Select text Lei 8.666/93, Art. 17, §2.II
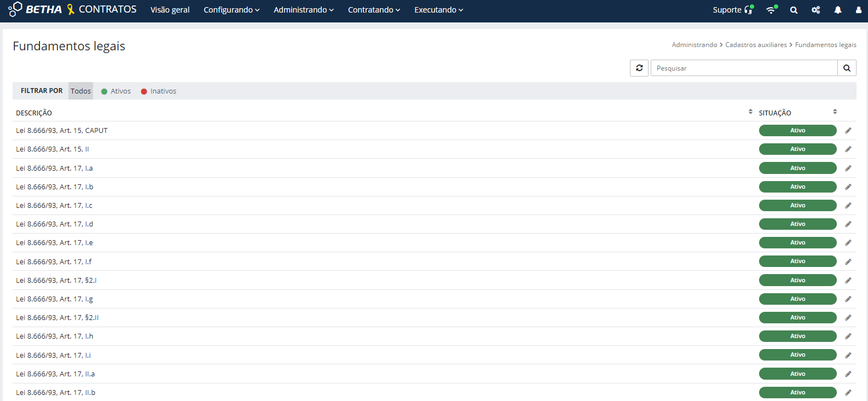The image size is (868, 401). tap(57, 317)
